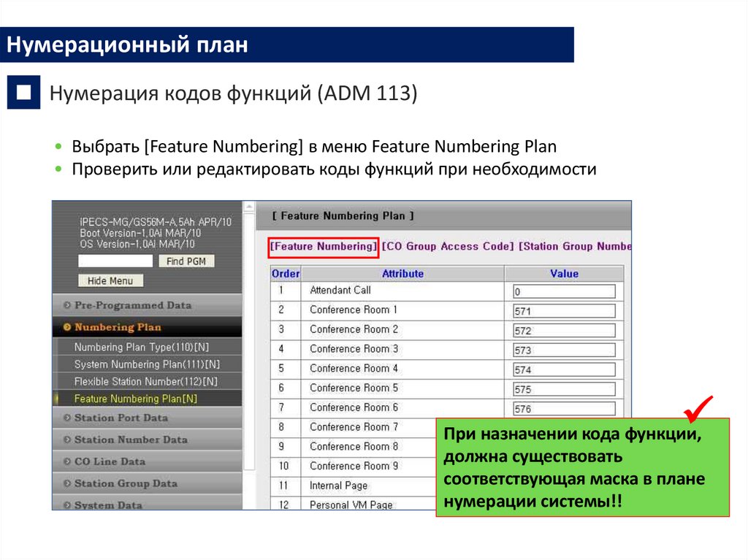
Task: Expand the Pre-Programmed Data section
Action: click(148, 305)
